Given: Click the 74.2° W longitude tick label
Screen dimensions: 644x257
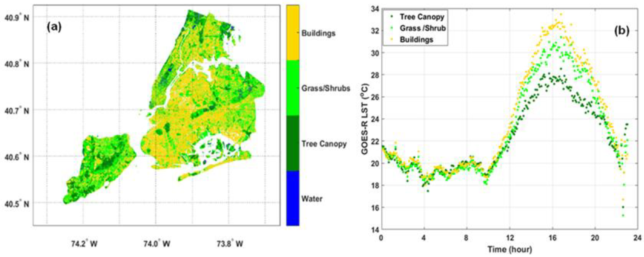Looking at the screenshot, I should (84, 244).
